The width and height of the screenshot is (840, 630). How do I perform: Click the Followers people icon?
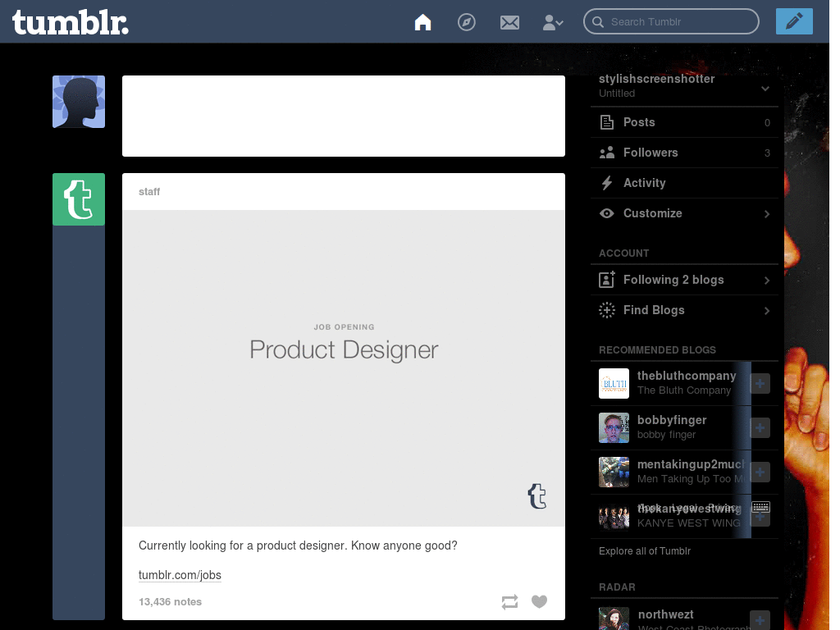pyautogui.click(x=606, y=153)
